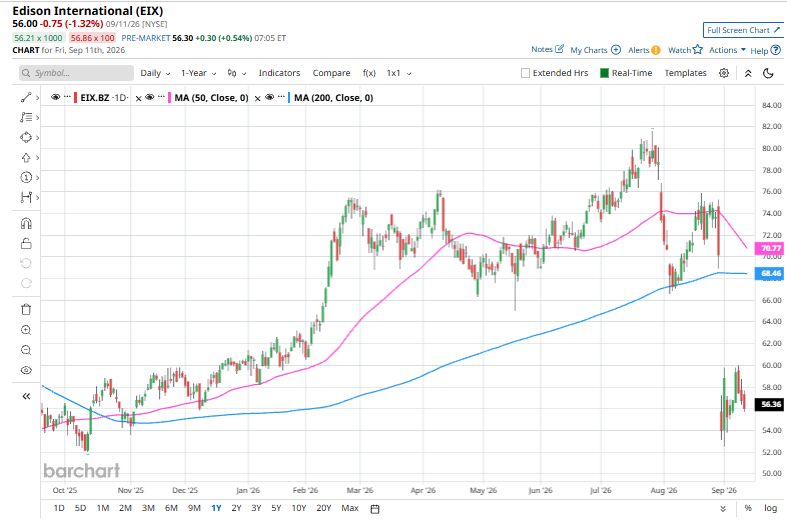Viewport: 787px width, 525px height.
Task: Select the 6M time range tab
Action: (x=171, y=508)
